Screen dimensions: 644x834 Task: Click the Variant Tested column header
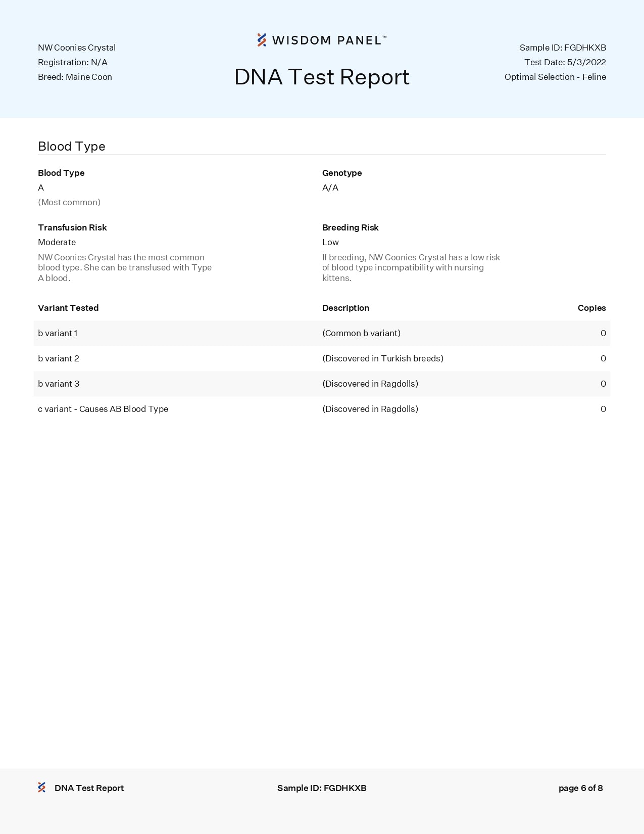[68, 308]
